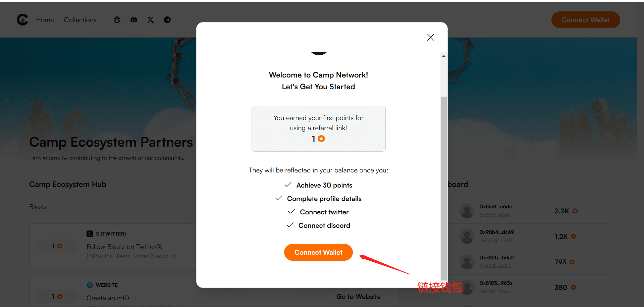This screenshot has width=644, height=307.
Task: Click the dialog scrollbar up arrow
Action: (x=444, y=56)
